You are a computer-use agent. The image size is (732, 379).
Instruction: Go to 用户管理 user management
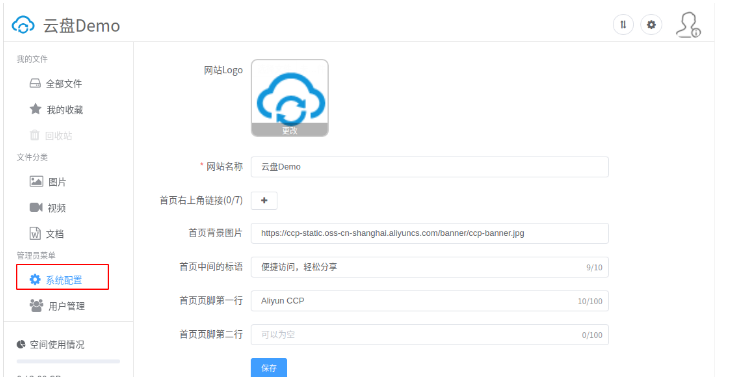(x=57, y=306)
